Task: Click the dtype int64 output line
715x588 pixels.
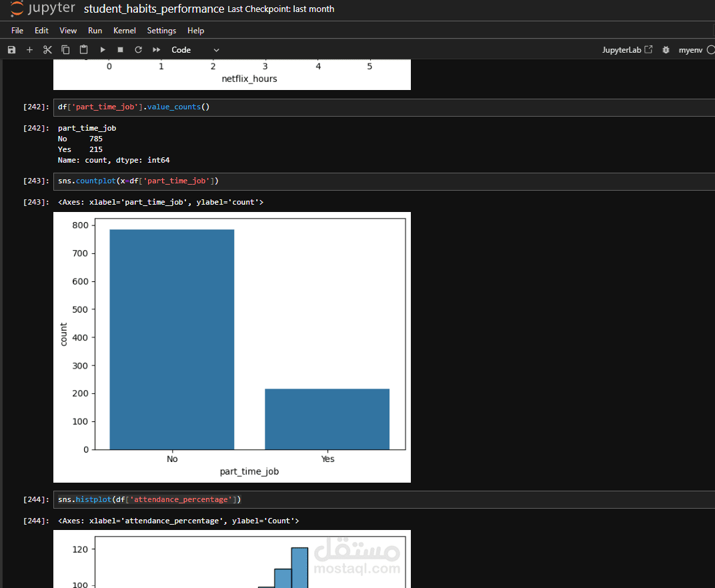Action: pyautogui.click(x=113, y=160)
